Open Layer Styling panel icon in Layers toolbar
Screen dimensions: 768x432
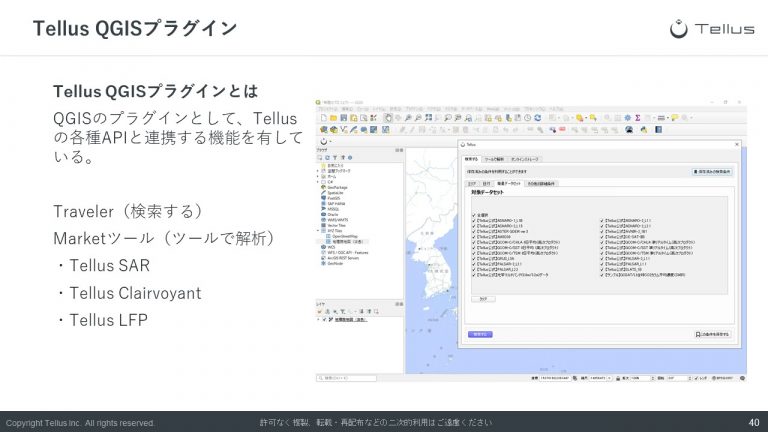tap(319, 312)
